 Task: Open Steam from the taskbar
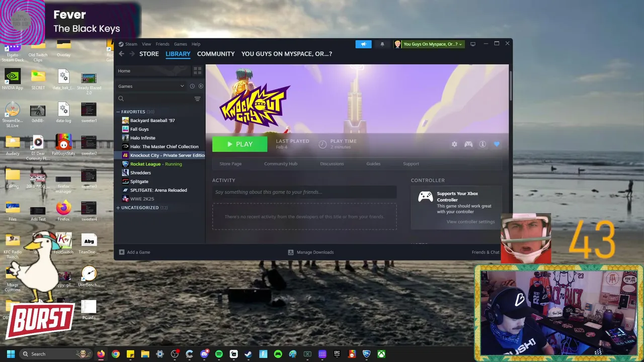[248, 354]
